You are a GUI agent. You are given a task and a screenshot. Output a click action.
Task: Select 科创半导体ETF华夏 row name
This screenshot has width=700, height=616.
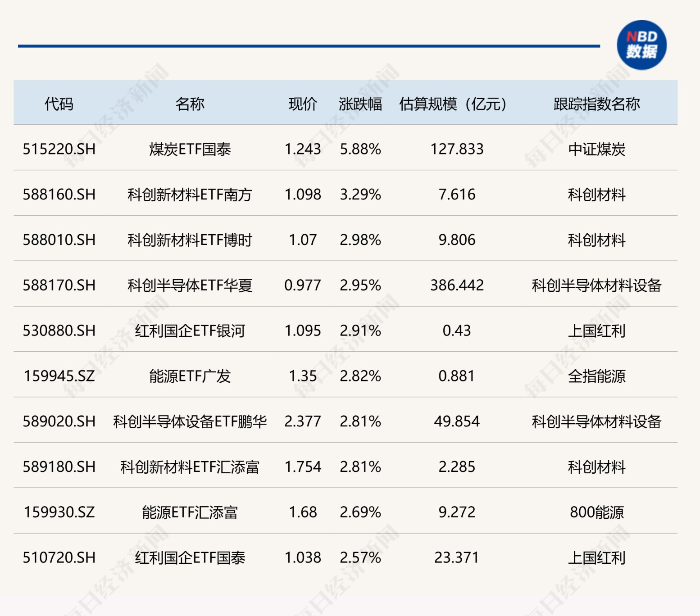190,285
